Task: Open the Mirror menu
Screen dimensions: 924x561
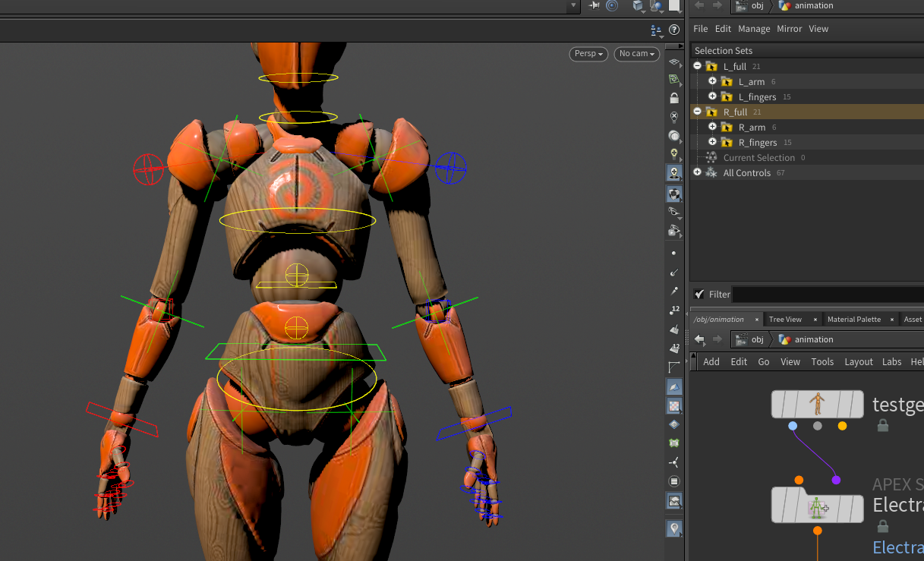Action: pos(789,29)
